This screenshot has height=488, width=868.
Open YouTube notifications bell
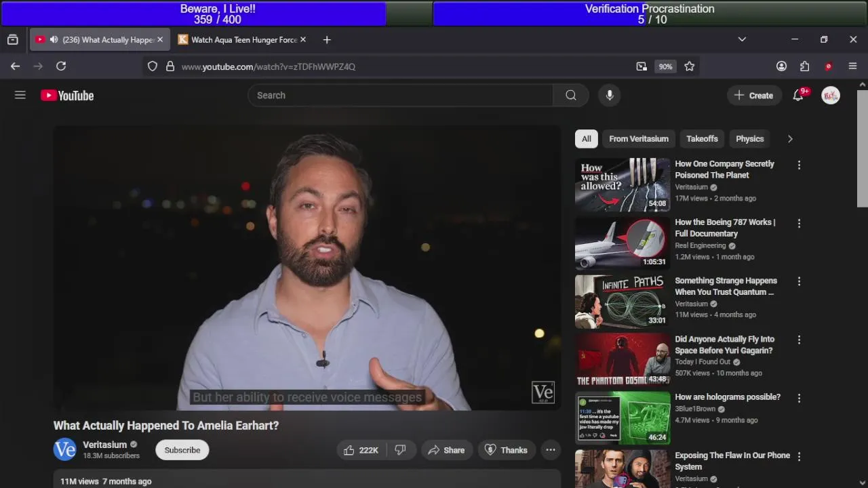click(798, 96)
